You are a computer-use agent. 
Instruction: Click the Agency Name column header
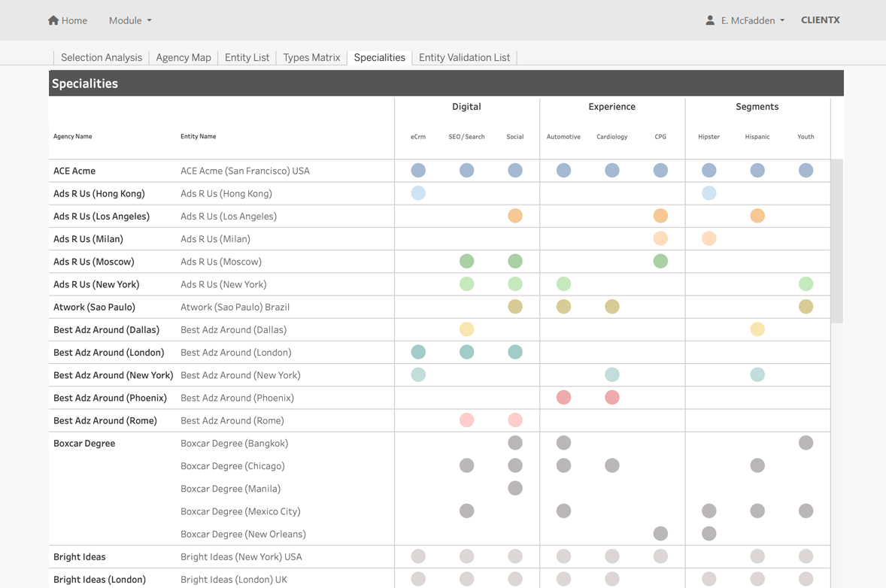pyautogui.click(x=73, y=136)
